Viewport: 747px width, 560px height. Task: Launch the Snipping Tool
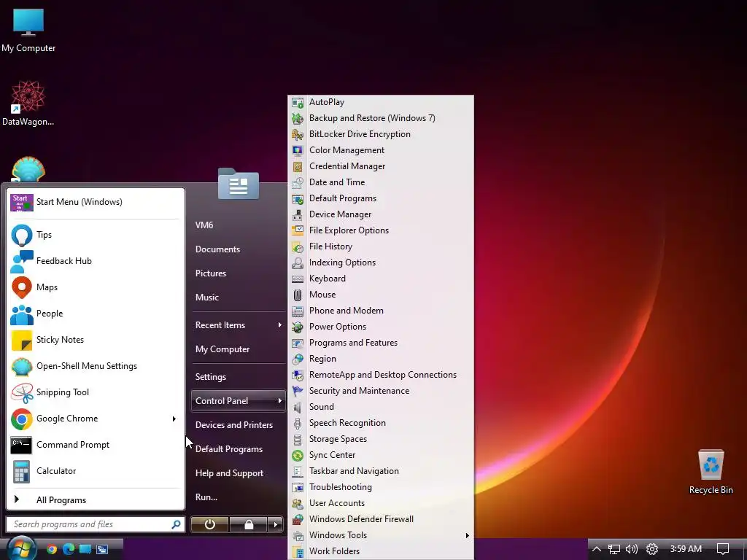tap(96, 392)
